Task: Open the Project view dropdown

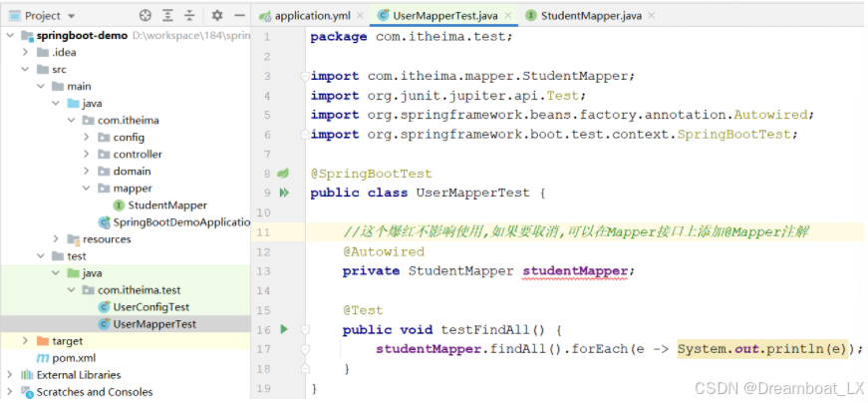Action: [x=72, y=16]
